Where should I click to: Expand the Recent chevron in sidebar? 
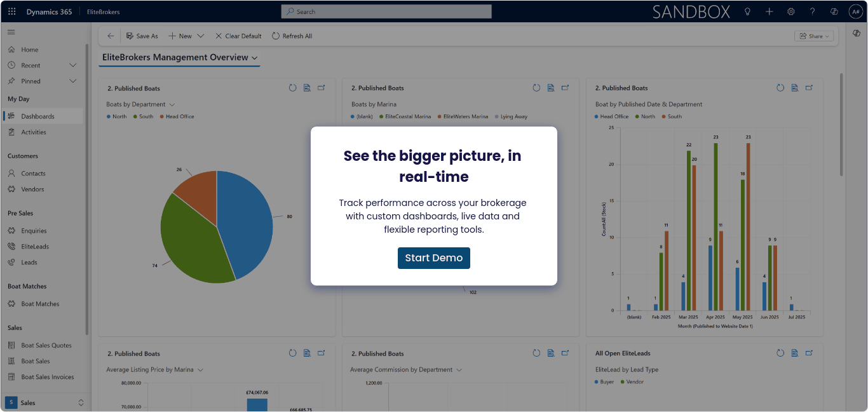[x=72, y=65]
